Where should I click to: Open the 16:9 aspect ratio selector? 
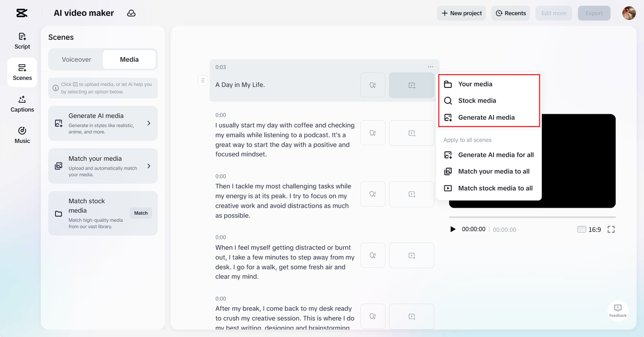(x=589, y=229)
